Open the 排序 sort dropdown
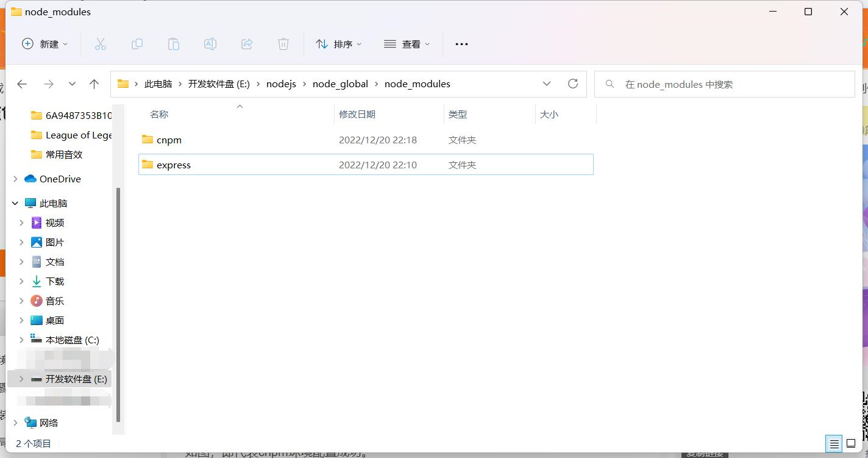This screenshot has width=868, height=458. (338, 44)
